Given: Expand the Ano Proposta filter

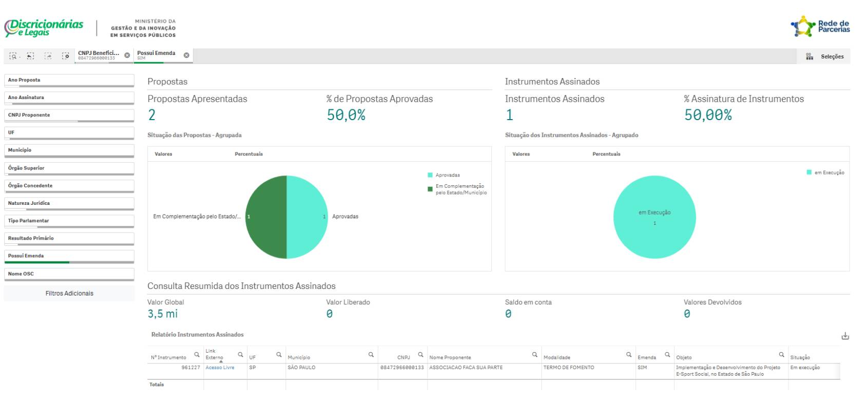Looking at the screenshot, I should tap(69, 80).
